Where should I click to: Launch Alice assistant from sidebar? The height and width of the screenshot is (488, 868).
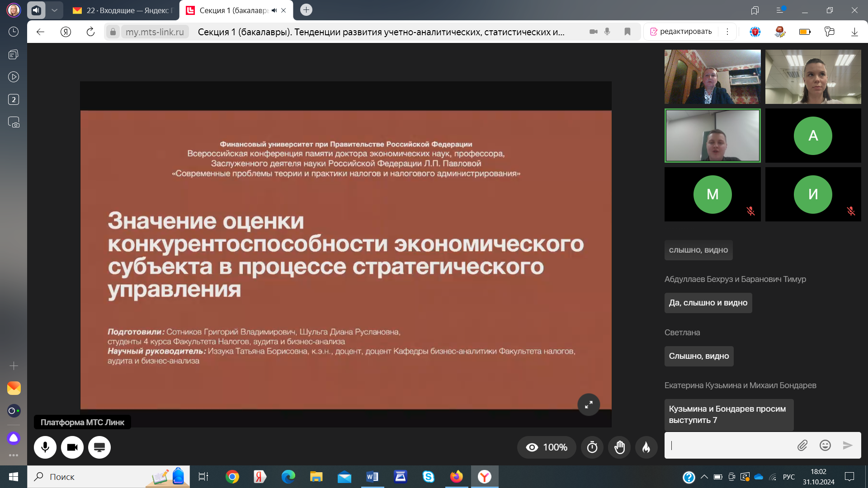pyautogui.click(x=14, y=438)
